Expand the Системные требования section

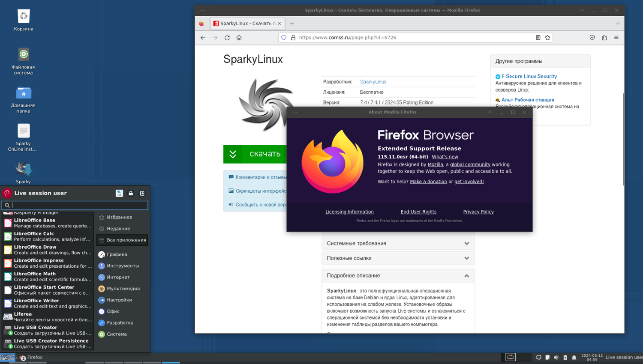(x=398, y=243)
